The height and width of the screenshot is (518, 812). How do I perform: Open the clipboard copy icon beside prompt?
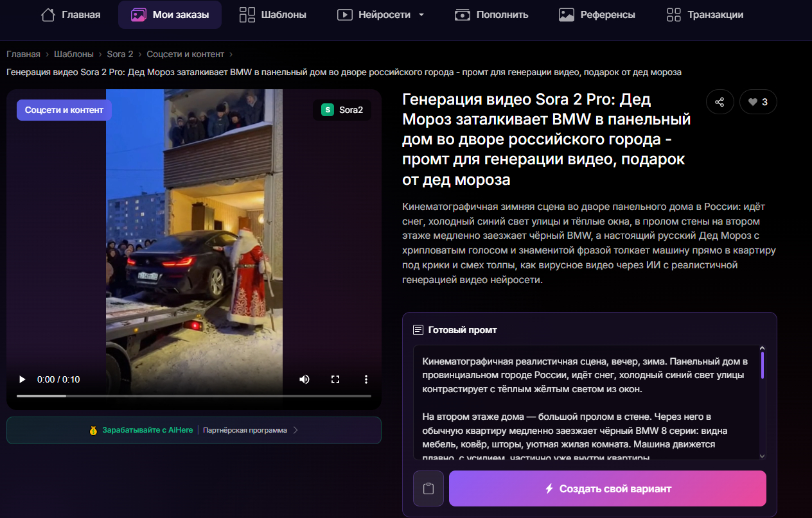[428, 488]
